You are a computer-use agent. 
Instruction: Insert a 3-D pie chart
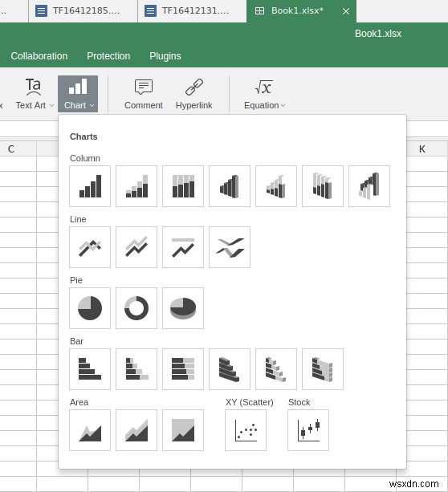183,308
